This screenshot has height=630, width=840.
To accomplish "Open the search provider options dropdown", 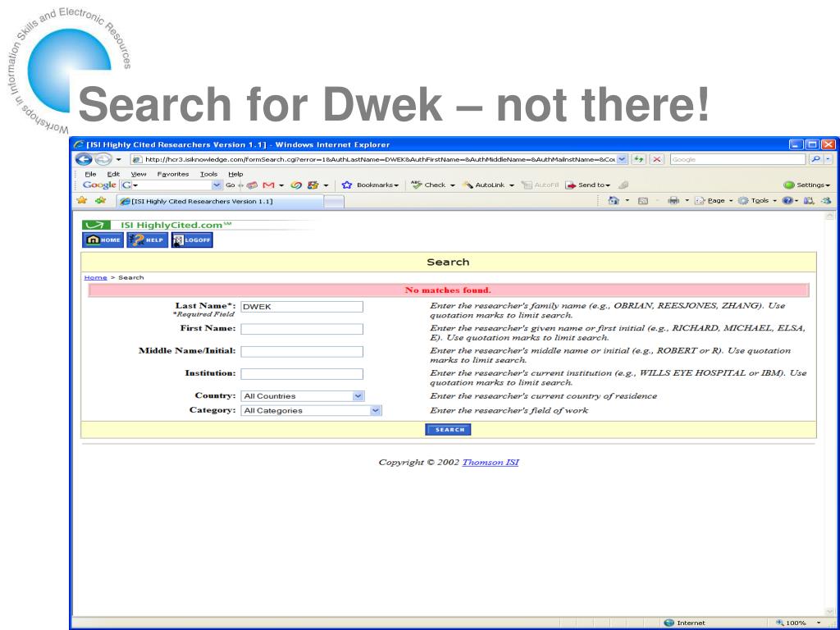I will tap(829, 159).
